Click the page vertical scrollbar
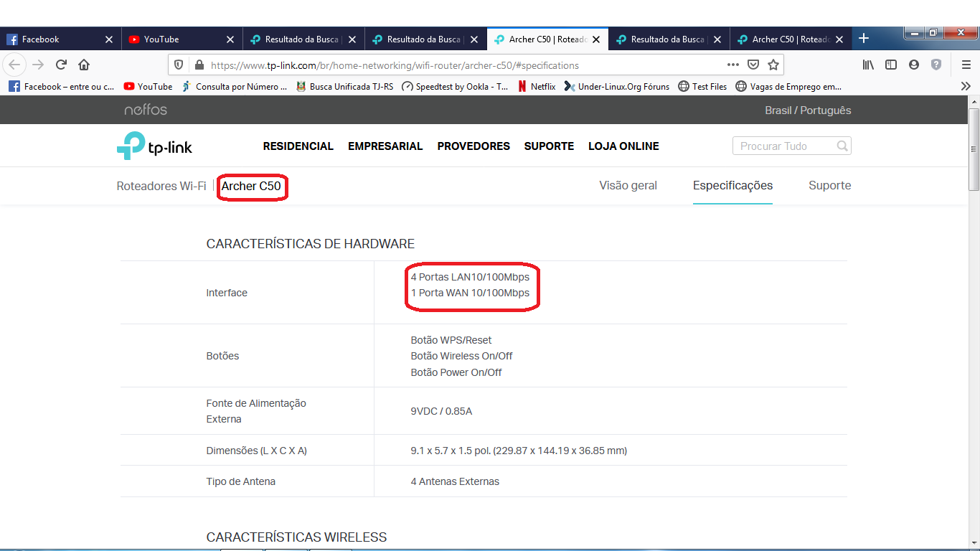Screen dimensions: 980x551 [x=974, y=149]
